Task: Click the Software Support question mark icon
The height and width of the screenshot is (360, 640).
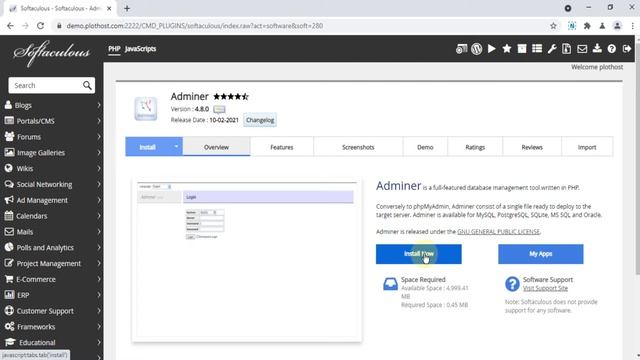Action: (512, 284)
